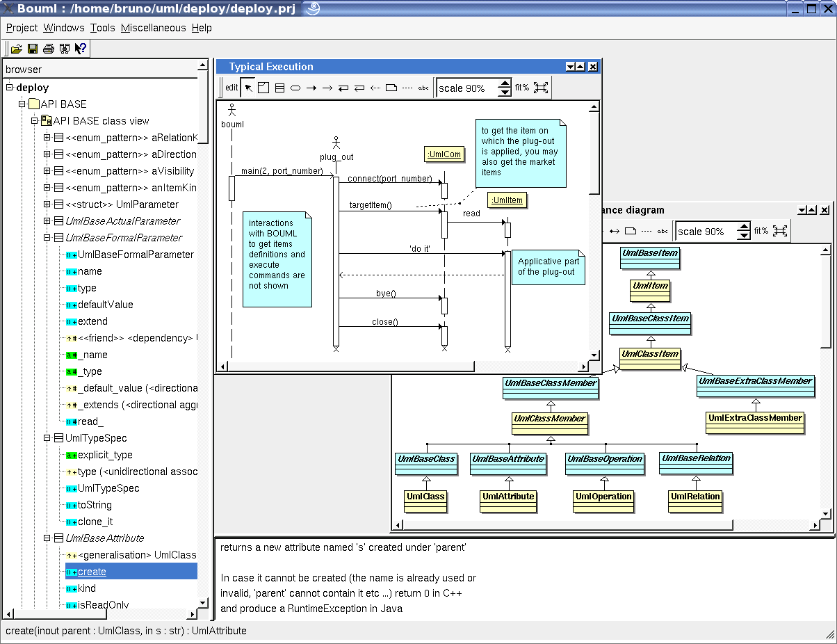Pick the abc text tool in inheritance diagram
837x644 pixels.
663,232
